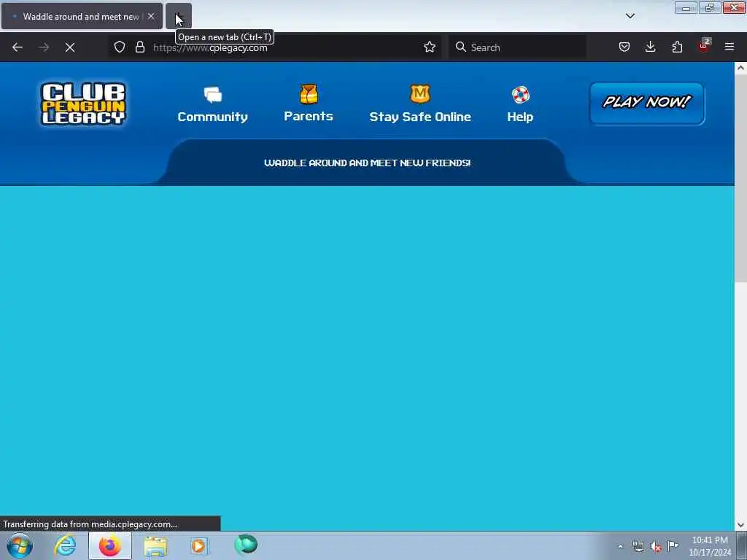Expand the list all tabs chevron
Viewport: 747px width, 560px height.
630,16
